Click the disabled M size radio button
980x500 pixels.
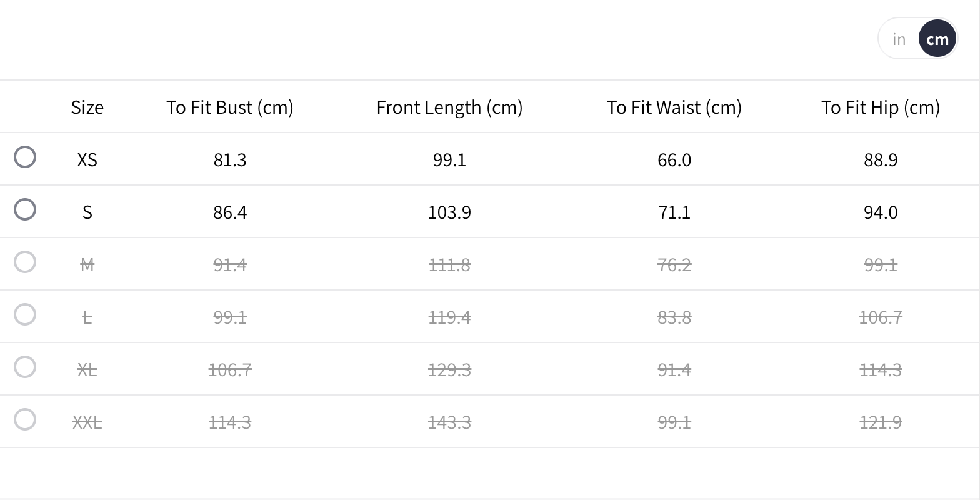click(25, 262)
